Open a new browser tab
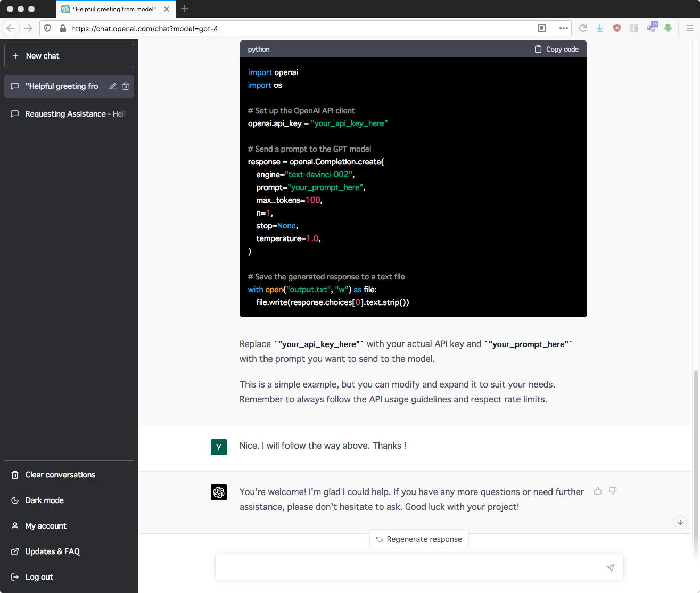Image resolution: width=700 pixels, height=593 pixels. [x=185, y=9]
